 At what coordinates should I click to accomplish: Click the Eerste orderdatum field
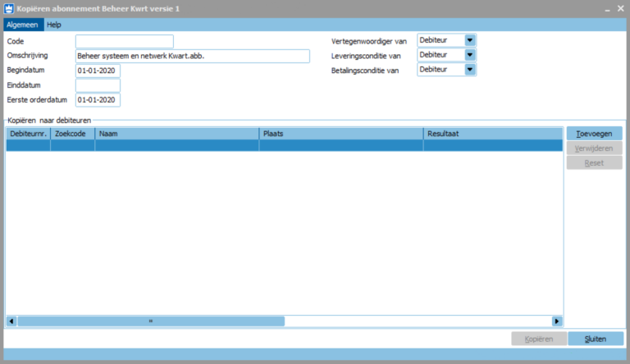98,100
